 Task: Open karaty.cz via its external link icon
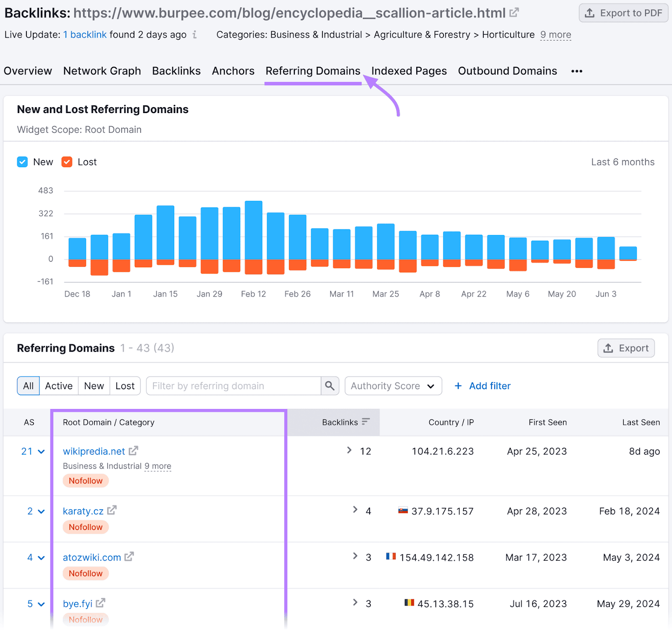pos(112,510)
